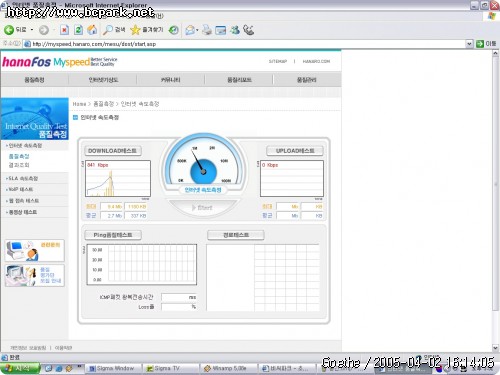This screenshot has width=500, height=375.
Task: Click the download graph showing 841 Kbps
Action: [118, 179]
